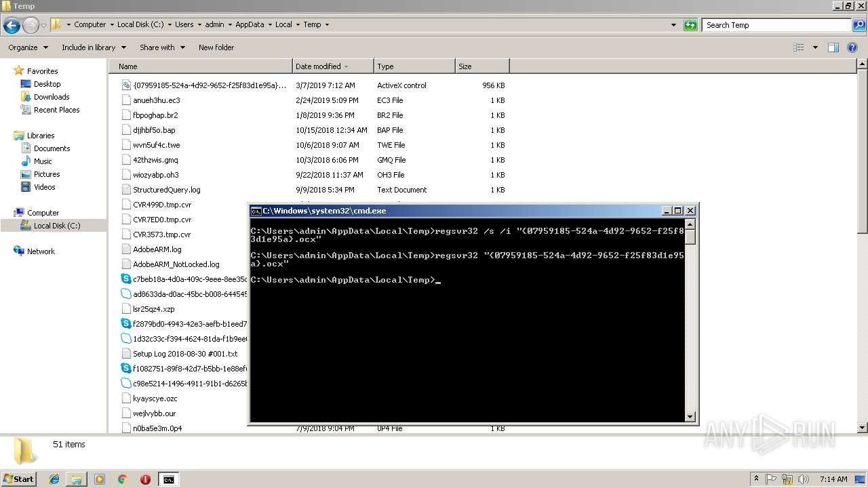Expand breadcrumb arrow after Temp
The width and height of the screenshot is (868, 488).
pos(327,24)
